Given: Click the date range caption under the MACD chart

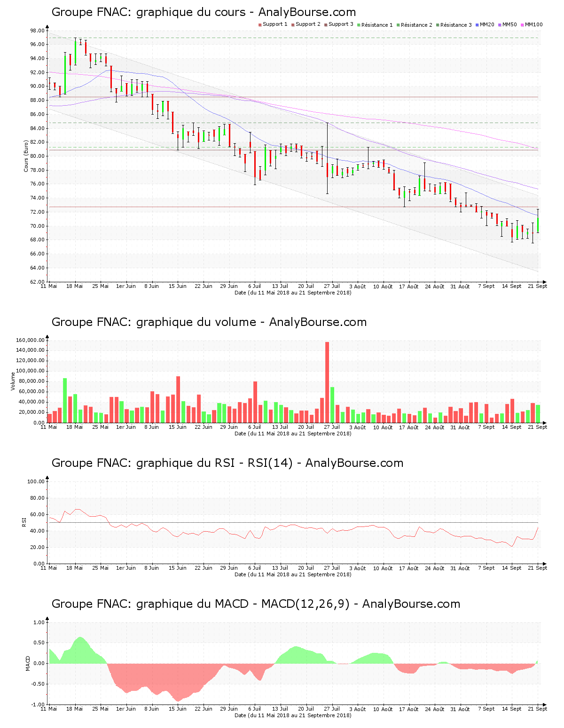Looking at the screenshot, I should (x=293, y=715).
